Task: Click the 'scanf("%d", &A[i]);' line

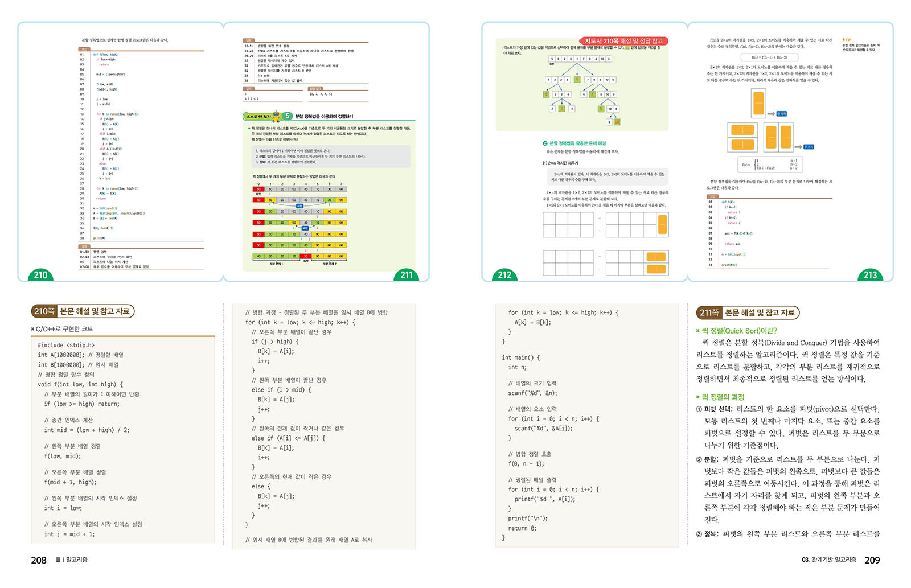Action: 544,429
